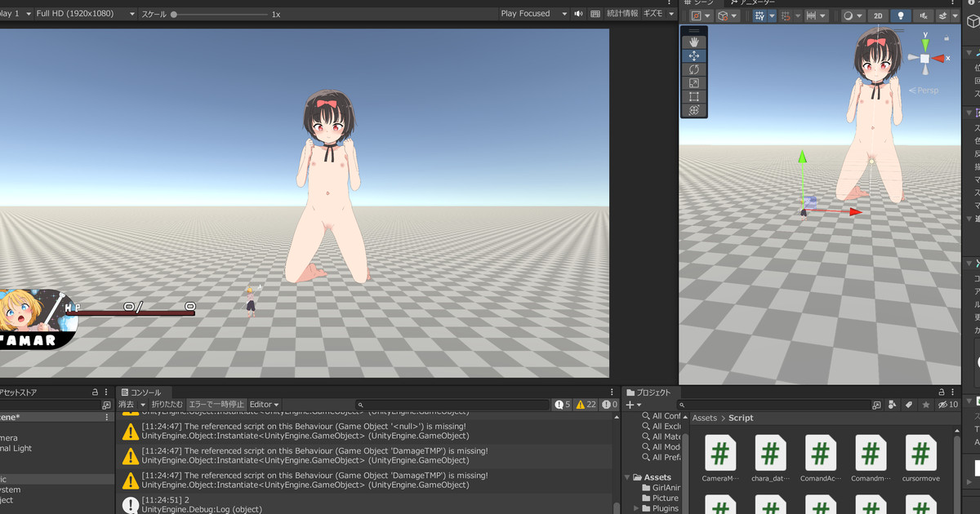Open the コンソール tab

click(x=141, y=392)
